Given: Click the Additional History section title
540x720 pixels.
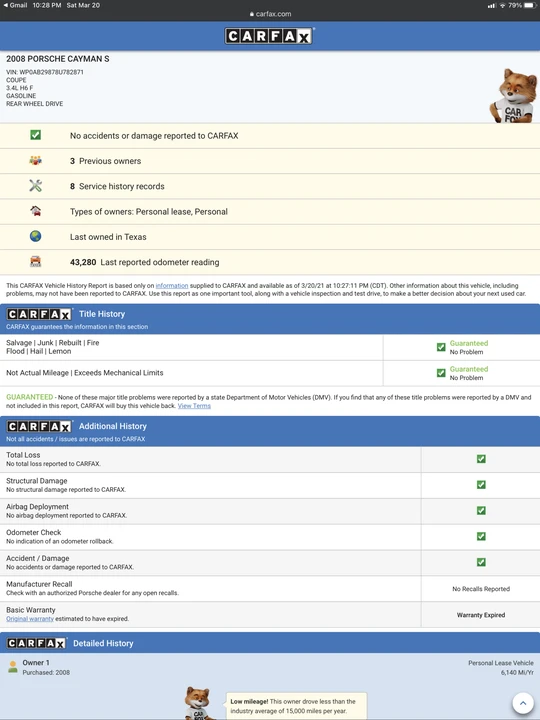Looking at the screenshot, I should 112,427.
